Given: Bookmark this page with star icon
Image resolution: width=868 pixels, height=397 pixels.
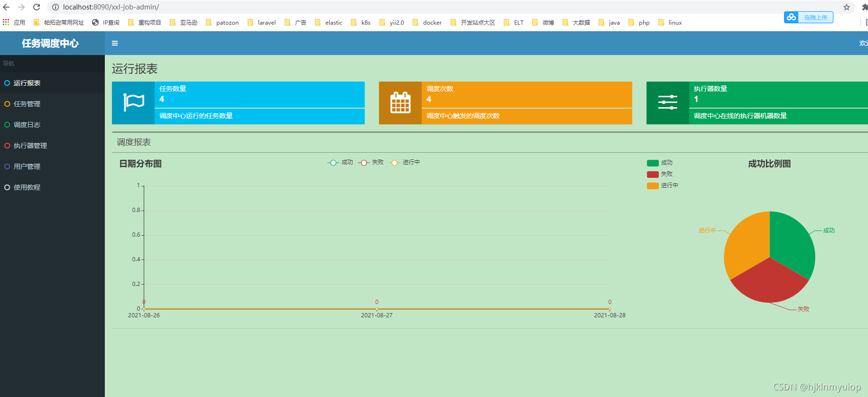Looking at the screenshot, I should (x=847, y=7).
